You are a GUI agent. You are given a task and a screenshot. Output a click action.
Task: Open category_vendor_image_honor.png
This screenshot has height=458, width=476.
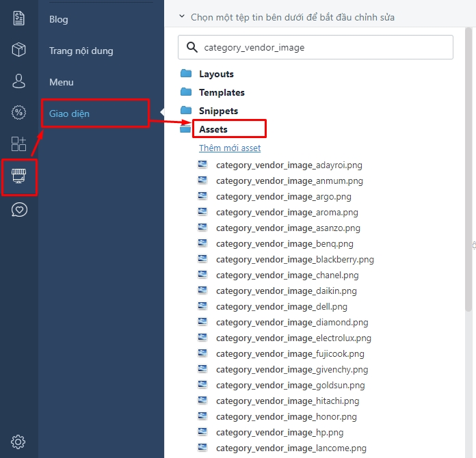point(287,417)
